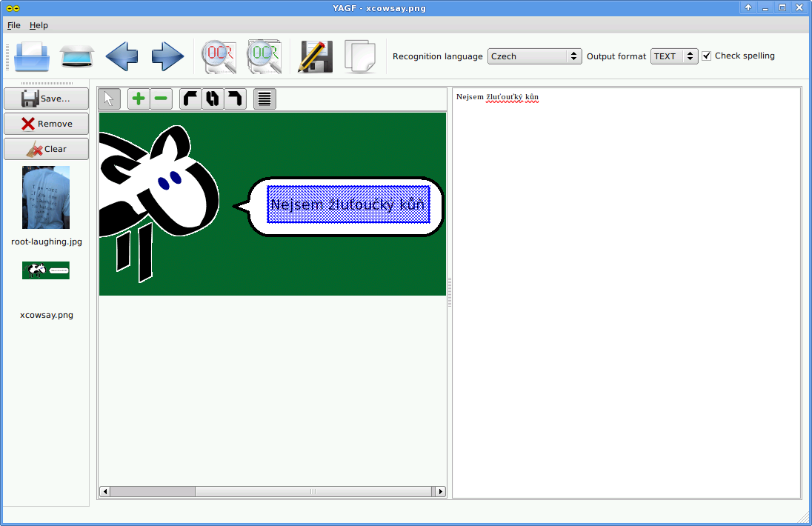The height and width of the screenshot is (526, 812).
Task: Recognize current page with red OCR icon
Action: pyautogui.click(x=219, y=56)
